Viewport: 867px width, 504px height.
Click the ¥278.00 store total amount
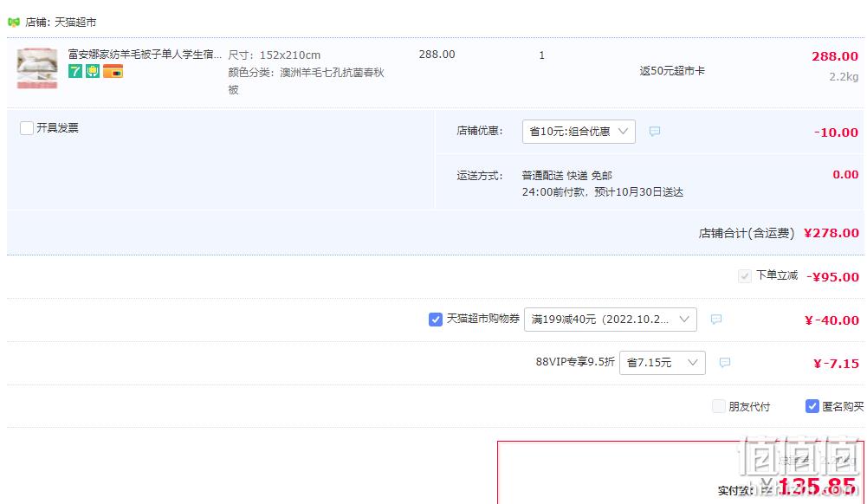click(831, 233)
